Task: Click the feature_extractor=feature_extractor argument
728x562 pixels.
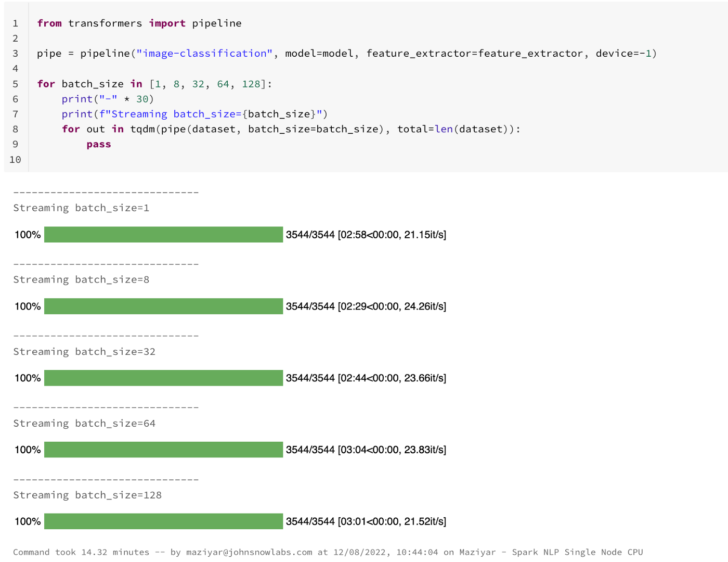Action: 475,54
